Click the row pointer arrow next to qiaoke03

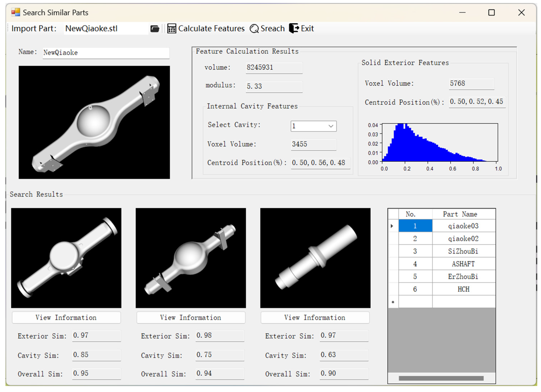click(392, 226)
